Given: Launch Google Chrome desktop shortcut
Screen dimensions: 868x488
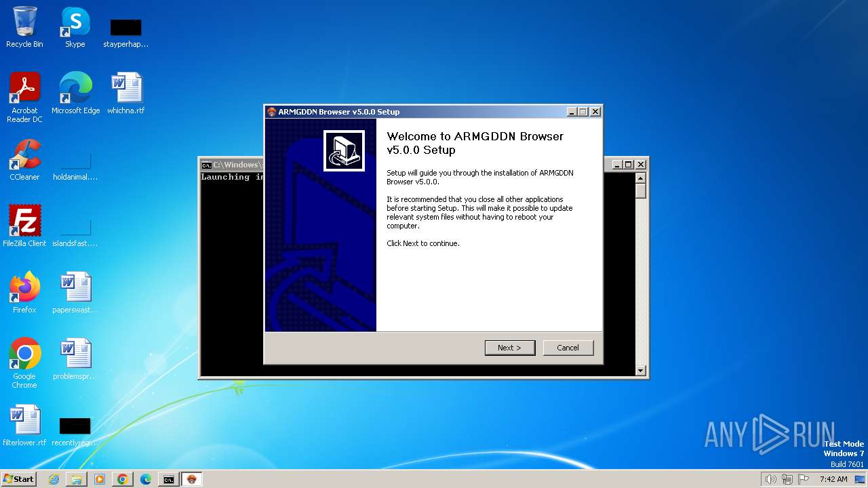Looking at the screenshot, I should pos(24,363).
